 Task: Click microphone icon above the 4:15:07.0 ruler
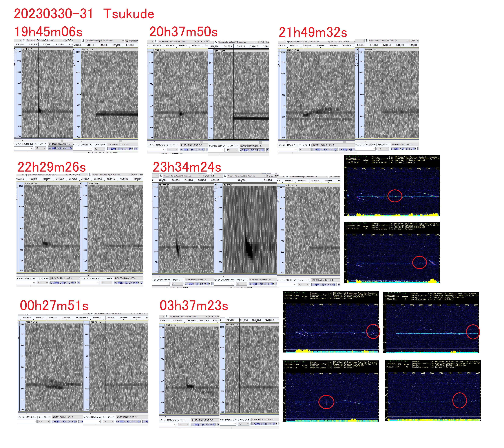pyautogui.click(x=24, y=40)
